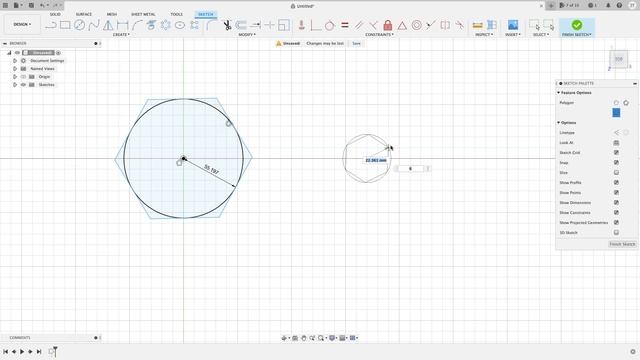
Task: Click the Measure ruler tool
Action: click(478, 25)
